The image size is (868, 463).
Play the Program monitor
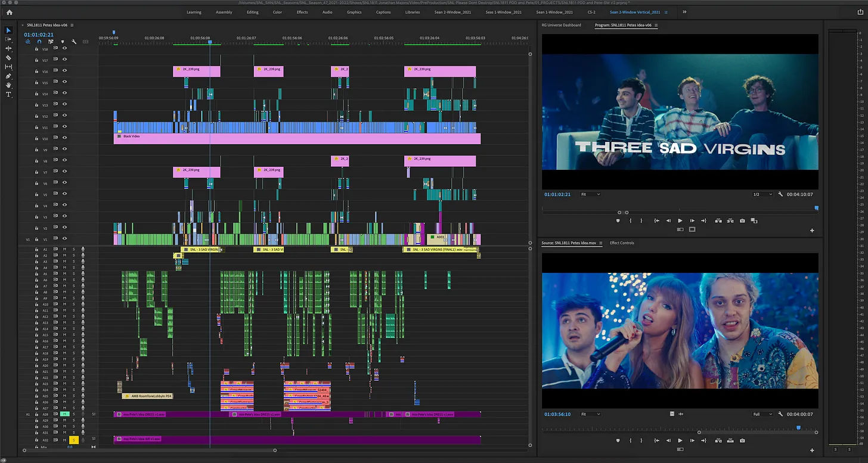[680, 221]
